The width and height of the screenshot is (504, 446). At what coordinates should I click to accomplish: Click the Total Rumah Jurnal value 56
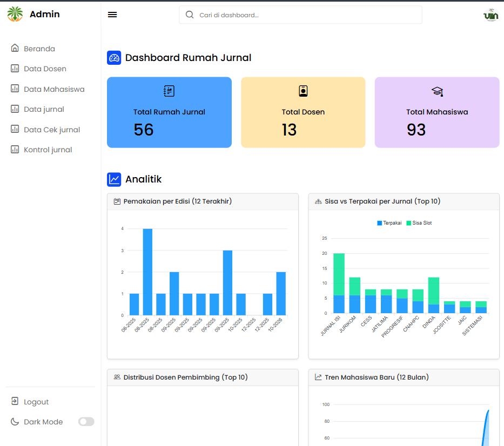144,130
